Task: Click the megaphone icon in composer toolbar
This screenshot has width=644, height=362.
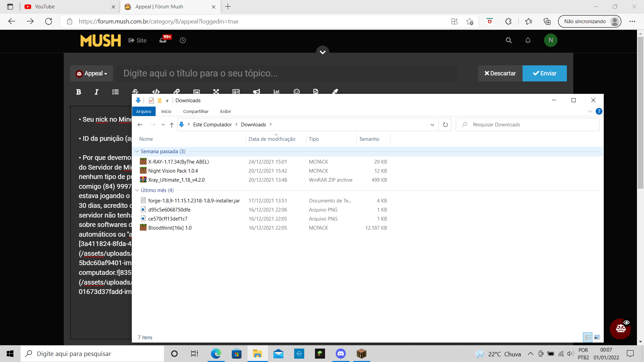Action: (257, 92)
